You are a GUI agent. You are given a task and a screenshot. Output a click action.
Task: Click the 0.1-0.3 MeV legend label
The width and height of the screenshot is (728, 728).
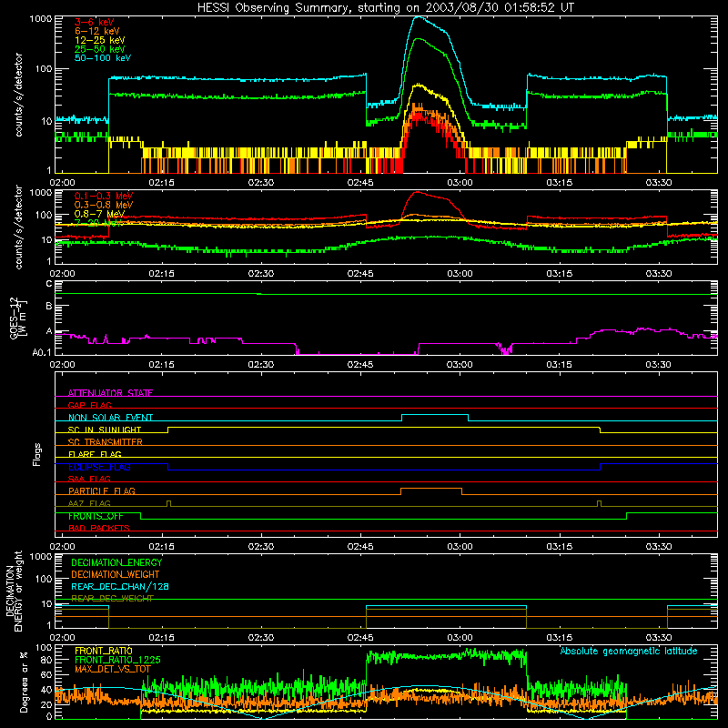[104, 196]
